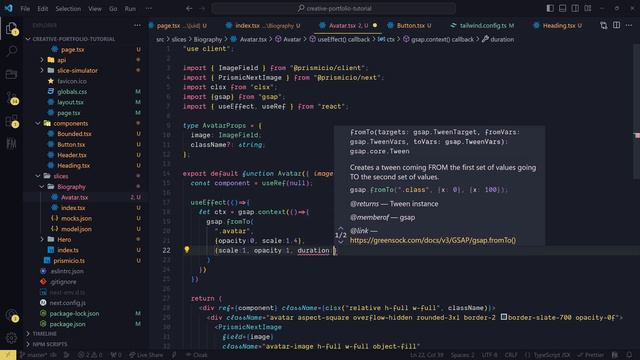Switch to the Button.tsx editor tab
This screenshot has height=360, width=640.
point(411,25)
